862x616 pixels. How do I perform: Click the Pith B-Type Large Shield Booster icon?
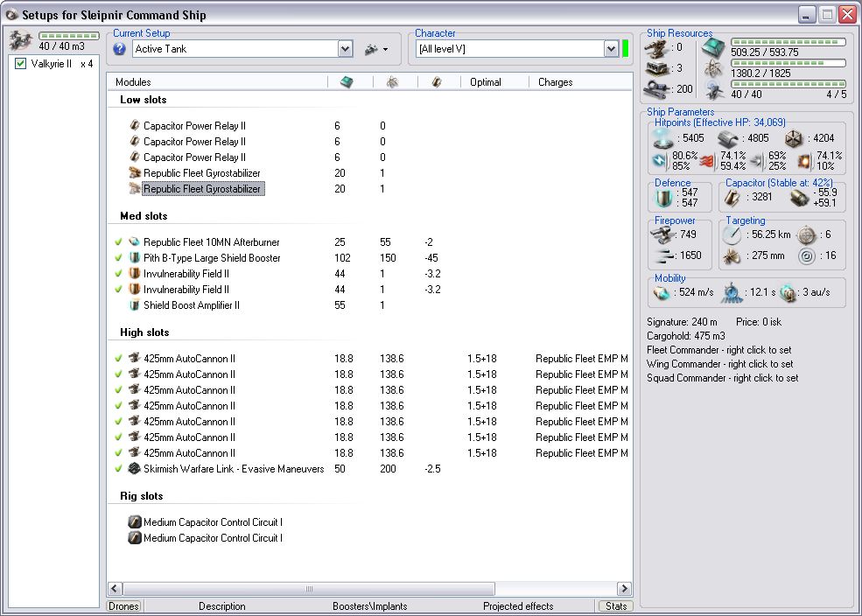coord(134,258)
